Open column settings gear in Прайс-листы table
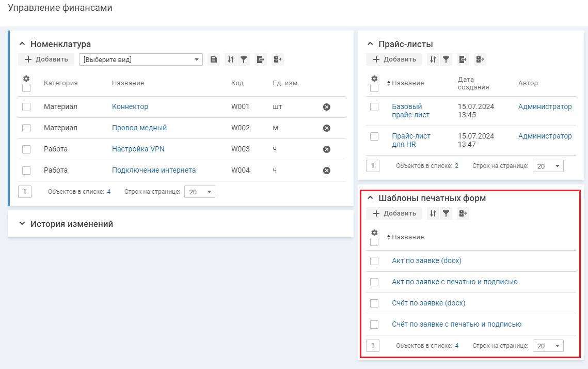The height and width of the screenshot is (369, 588). click(x=374, y=79)
